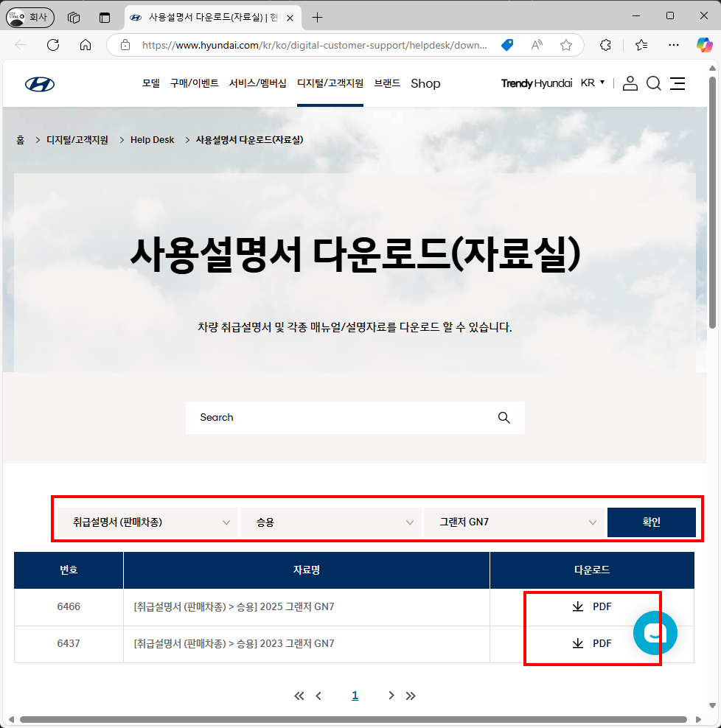Viewport: 721px width, 728px height.
Task: Download the 2023 그랜저 GN7 PDF
Action: (592, 643)
